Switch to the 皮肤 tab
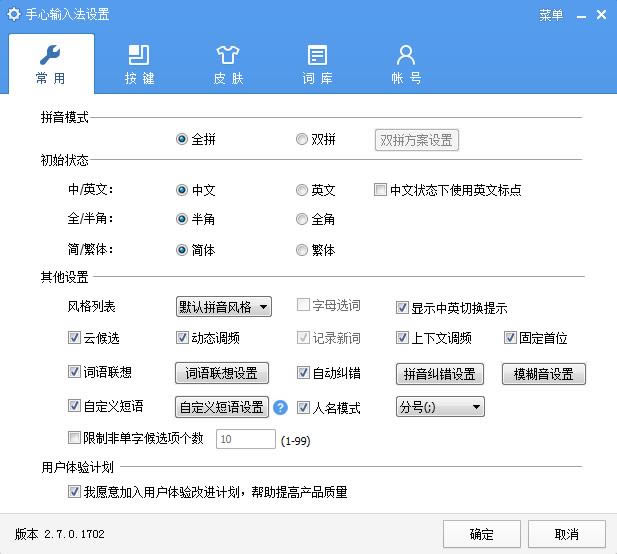 click(228, 64)
